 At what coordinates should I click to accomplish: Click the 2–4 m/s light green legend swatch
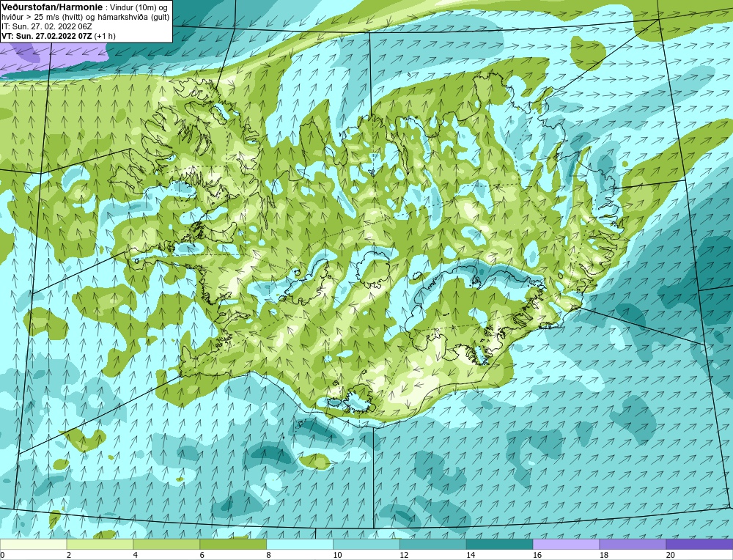(100, 544)
